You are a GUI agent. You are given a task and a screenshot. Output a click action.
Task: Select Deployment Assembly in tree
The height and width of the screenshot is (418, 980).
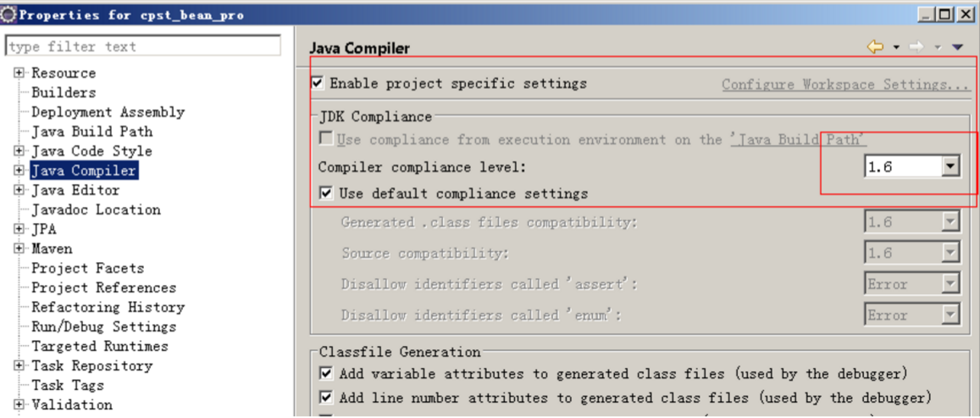pyautogui.click(x=108, y=112)
